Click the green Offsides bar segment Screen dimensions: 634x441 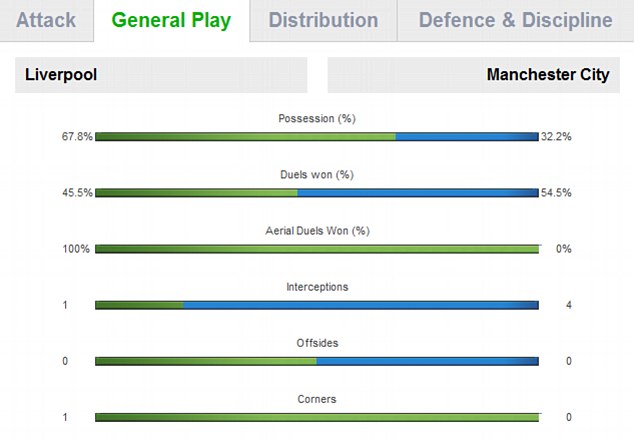click(x=206, y=361)
